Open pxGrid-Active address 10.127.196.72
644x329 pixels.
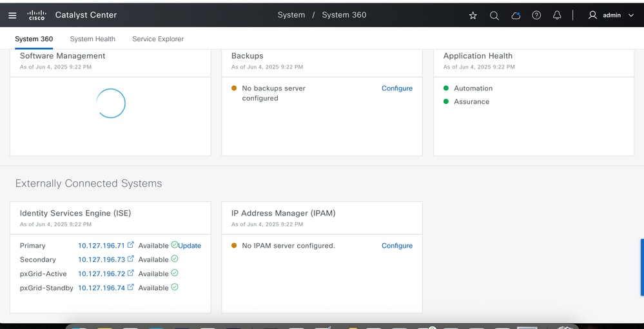coord(101,274)
